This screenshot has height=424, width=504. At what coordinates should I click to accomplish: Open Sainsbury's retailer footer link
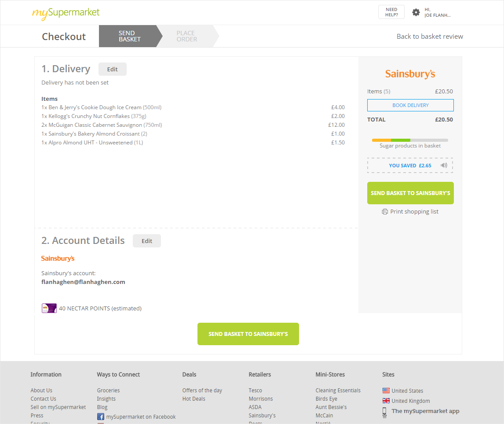[x=262, y=416]
